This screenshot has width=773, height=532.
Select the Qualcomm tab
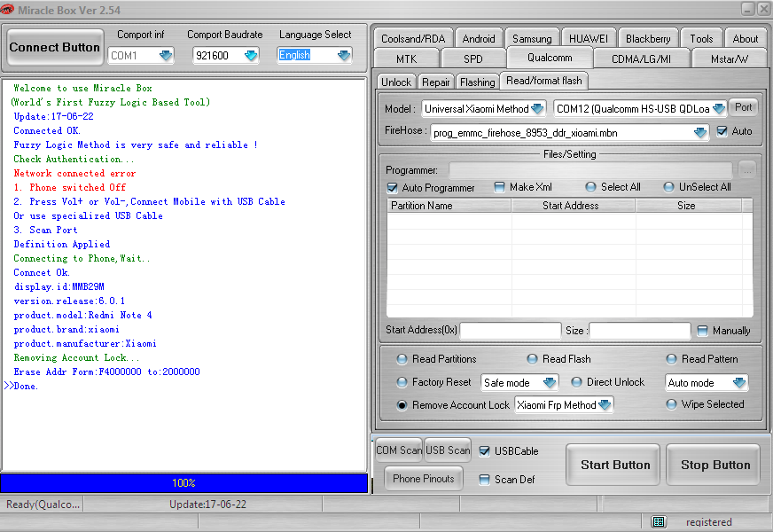(550, 58)
